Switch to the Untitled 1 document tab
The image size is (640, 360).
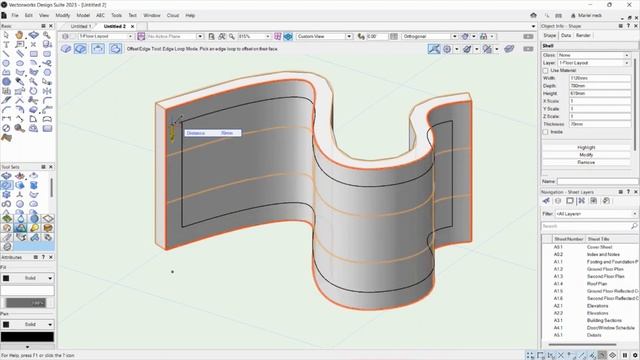coord(80,26)
